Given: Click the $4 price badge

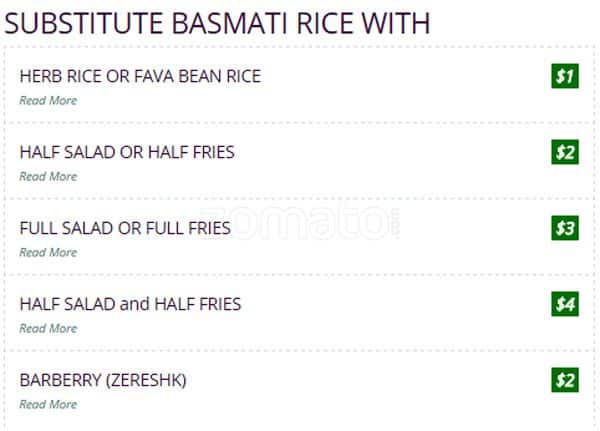Looking at the screenshot, I should [x=565, y=304].
